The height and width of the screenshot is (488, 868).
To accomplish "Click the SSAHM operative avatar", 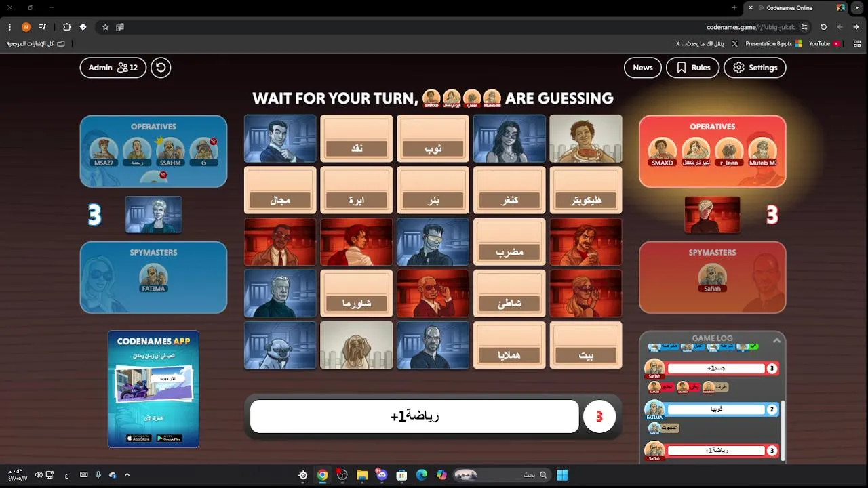I will (170, 151).
